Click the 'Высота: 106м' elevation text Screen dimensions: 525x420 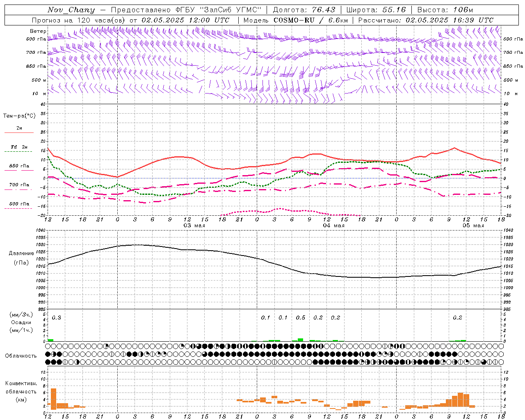click(x=445, y=10)
